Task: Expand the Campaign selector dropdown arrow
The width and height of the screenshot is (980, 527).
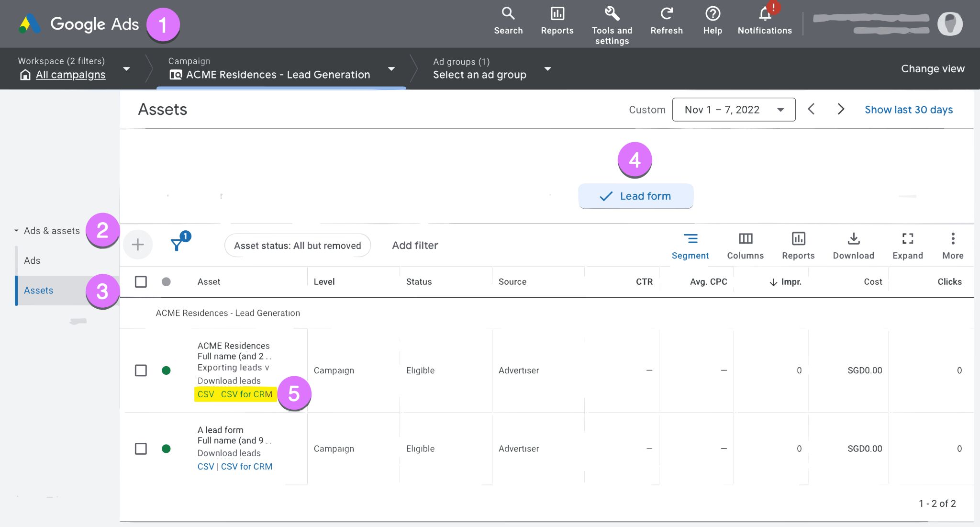Action: (x=391, y=69)
